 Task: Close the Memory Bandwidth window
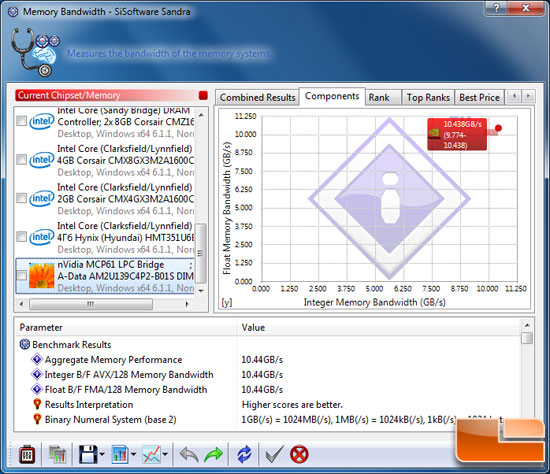[525, 8]
